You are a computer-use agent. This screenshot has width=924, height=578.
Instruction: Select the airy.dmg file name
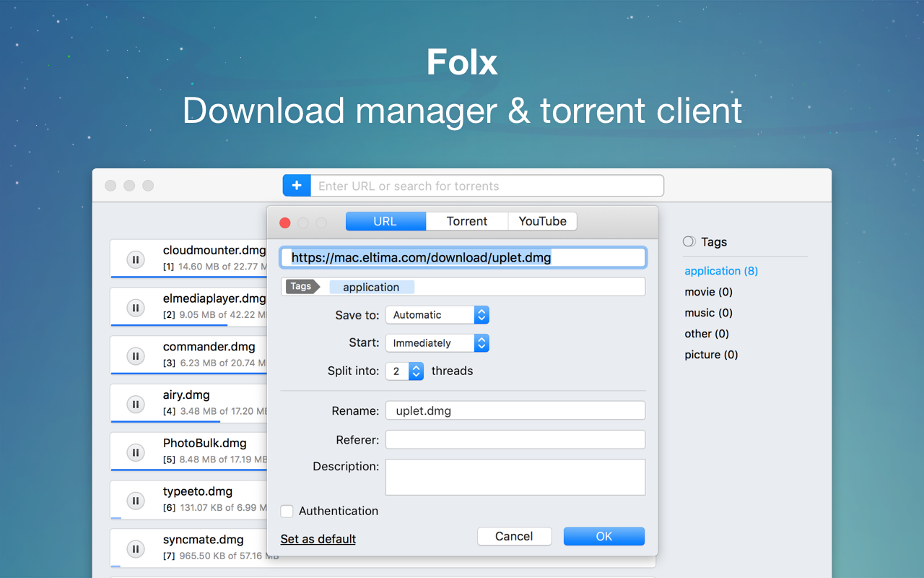pyautogui.click(x=186, y=395)
